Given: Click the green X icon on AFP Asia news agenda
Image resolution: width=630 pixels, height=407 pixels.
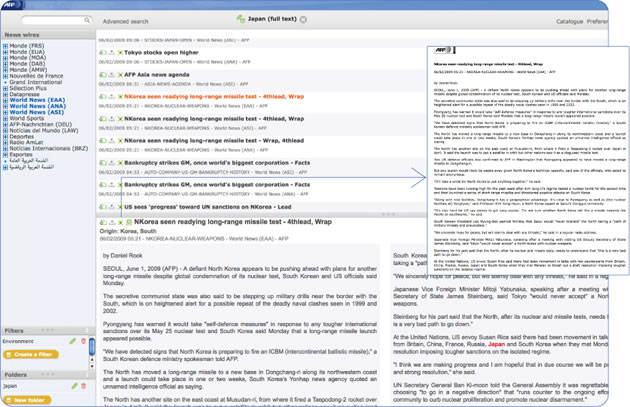Looking at the screenshot, I should pyautogui.click(x=120, y=75).
